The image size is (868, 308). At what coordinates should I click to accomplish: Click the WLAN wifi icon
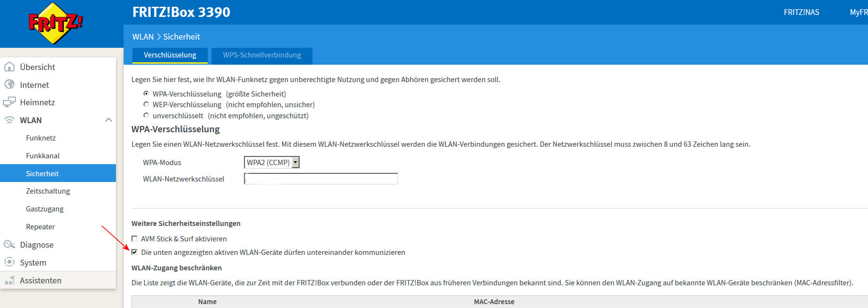pyautogui.click(x=9, y=120)
